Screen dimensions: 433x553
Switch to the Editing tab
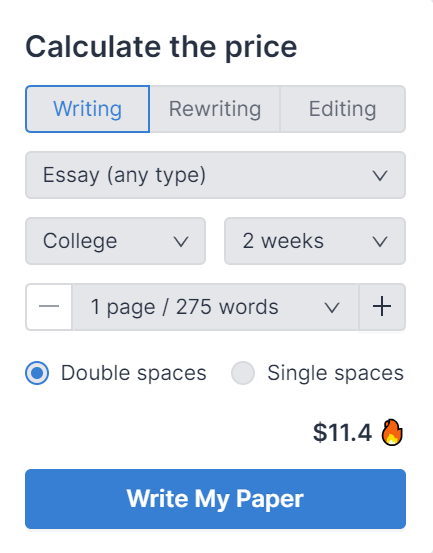(343, 109)
